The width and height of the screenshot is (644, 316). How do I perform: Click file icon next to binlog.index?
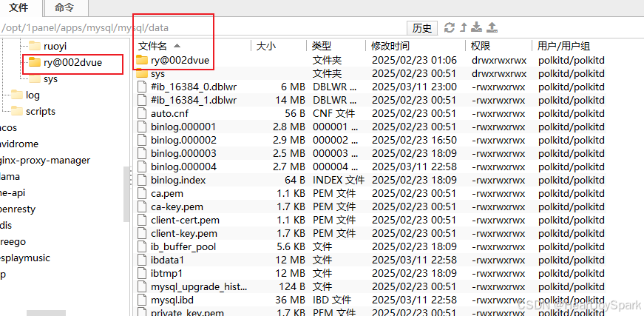[142, 180]
